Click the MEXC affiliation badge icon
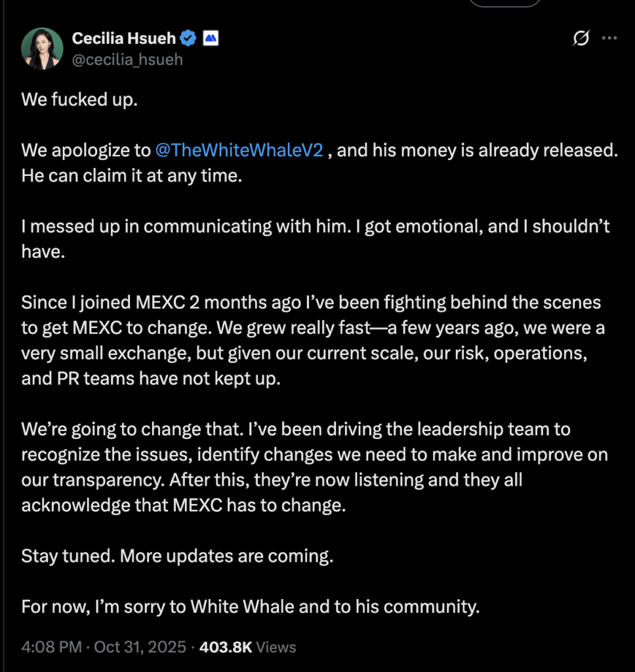635x672 pixels. (x=210, y=39)
